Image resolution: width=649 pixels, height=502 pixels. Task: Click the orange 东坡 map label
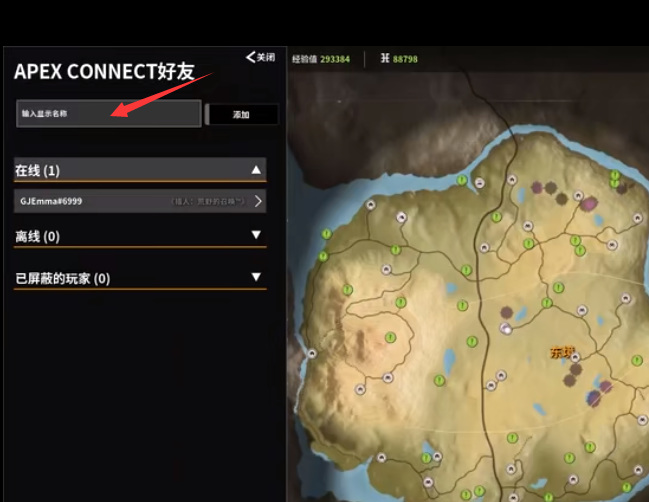(x=562, y=352)
